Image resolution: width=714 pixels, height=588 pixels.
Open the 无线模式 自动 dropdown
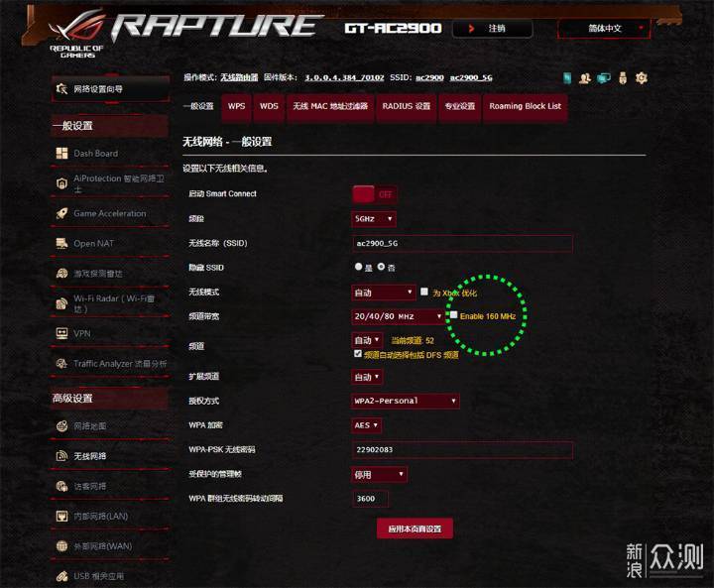(x=384, y=293)
